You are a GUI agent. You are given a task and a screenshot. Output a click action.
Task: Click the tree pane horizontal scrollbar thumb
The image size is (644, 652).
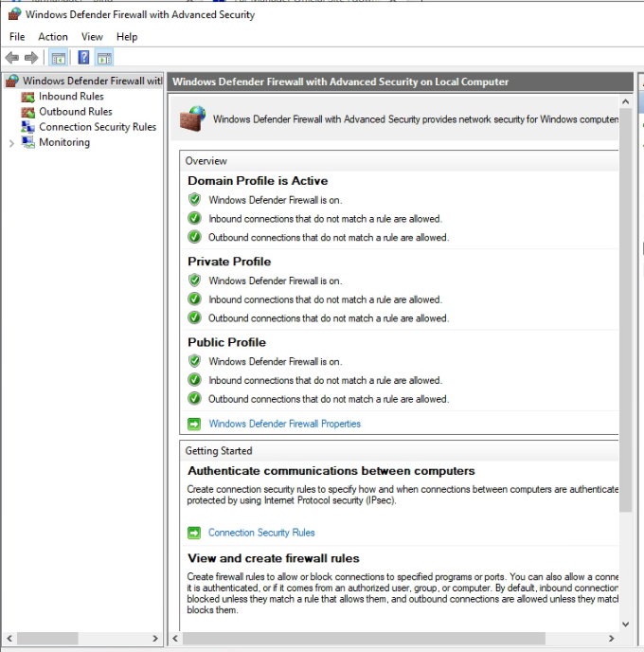point(47,639)
